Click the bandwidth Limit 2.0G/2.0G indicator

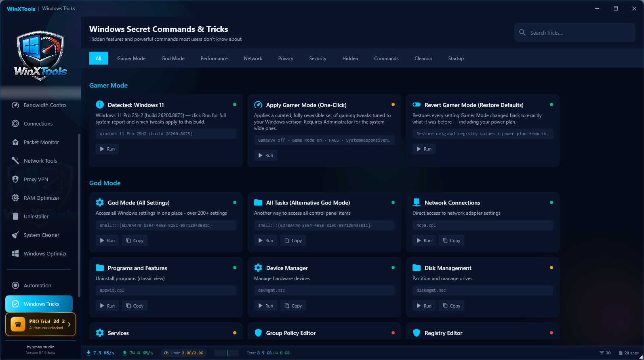coord(184,353)
